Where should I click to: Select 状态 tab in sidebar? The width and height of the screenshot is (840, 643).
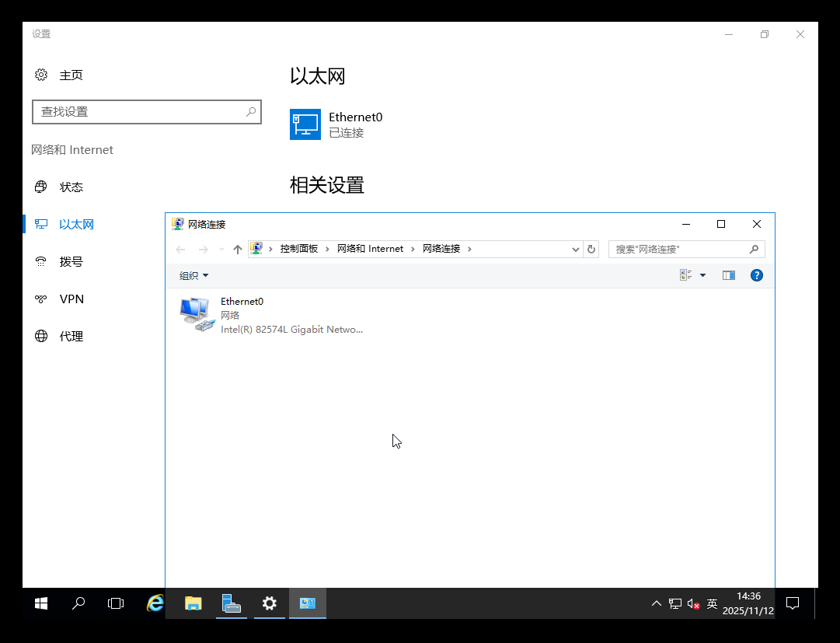click(71, 187)
